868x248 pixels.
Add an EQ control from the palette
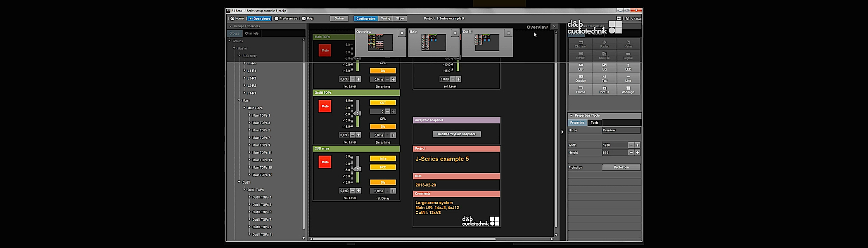click(x=604, y=67)
